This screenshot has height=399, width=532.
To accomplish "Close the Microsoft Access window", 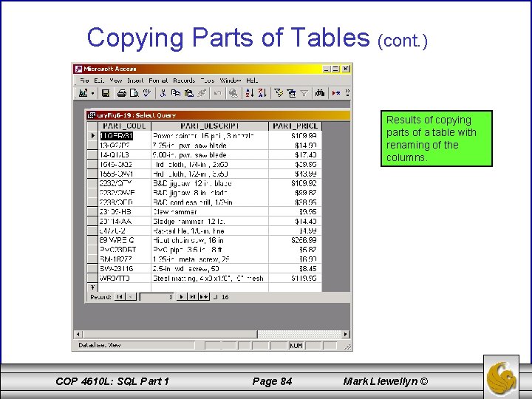I will click(346, 69).
